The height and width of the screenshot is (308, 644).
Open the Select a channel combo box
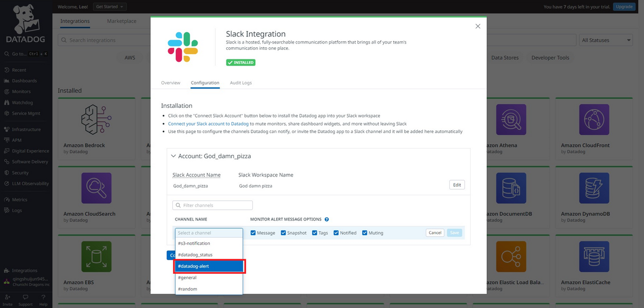(209, 233)
